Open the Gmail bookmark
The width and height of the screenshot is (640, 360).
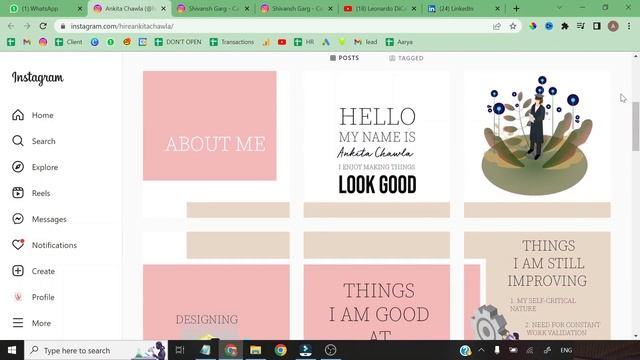click(27, 42)
